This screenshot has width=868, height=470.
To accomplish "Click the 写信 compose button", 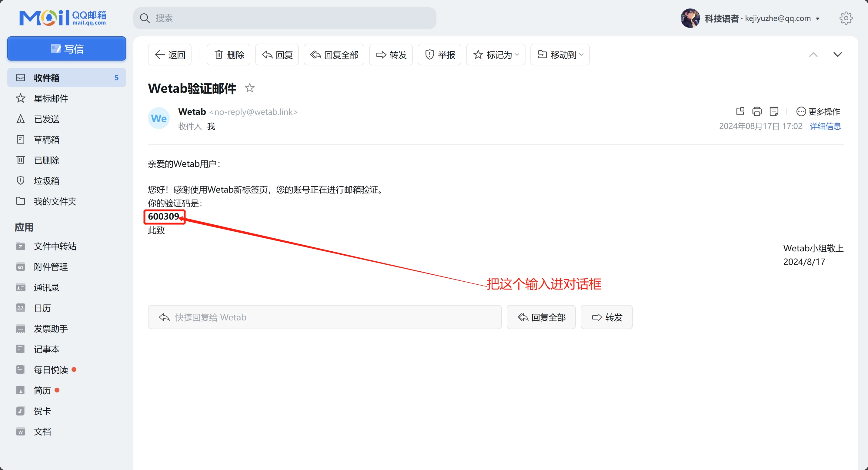I will tap(67, 49).
